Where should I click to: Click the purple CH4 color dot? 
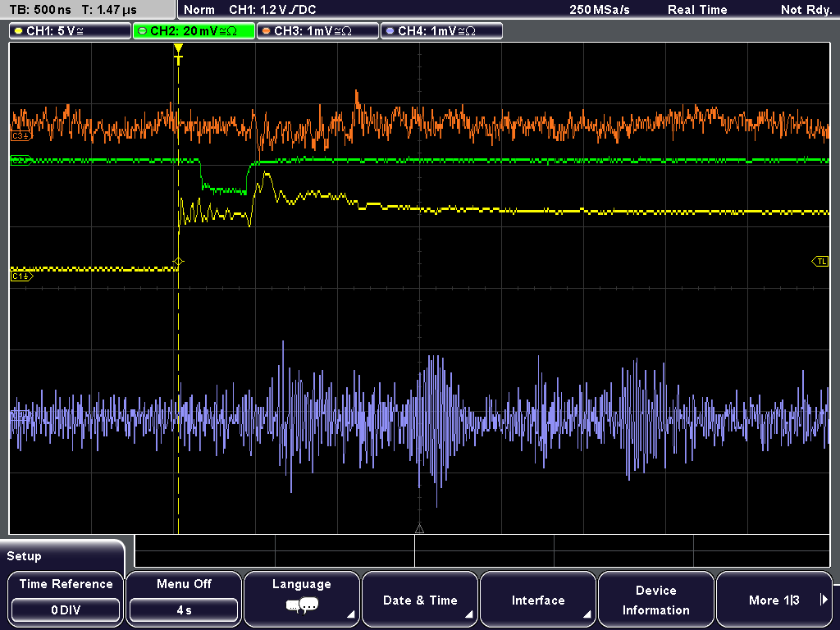pos(390,31)
